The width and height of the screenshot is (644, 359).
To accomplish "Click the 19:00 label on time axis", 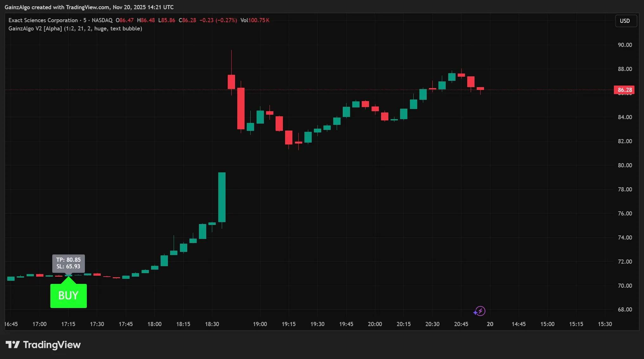I will [260, 324].
